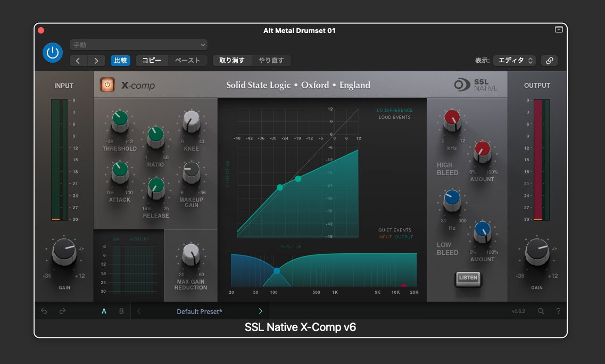Click the Alt Metal Drumset 01 title
Image resolution: width=605 pixels, height=364 pixels.
click(300, 30)
